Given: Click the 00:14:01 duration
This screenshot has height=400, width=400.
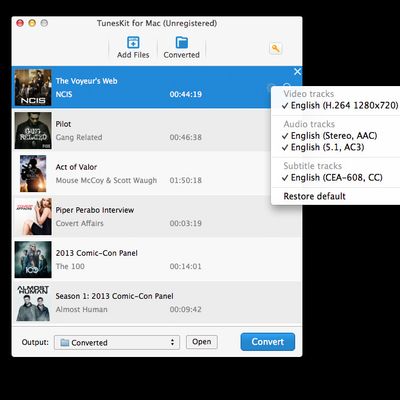Looking at the screenshot, I should pyautogui.click(x=186, y=266).
